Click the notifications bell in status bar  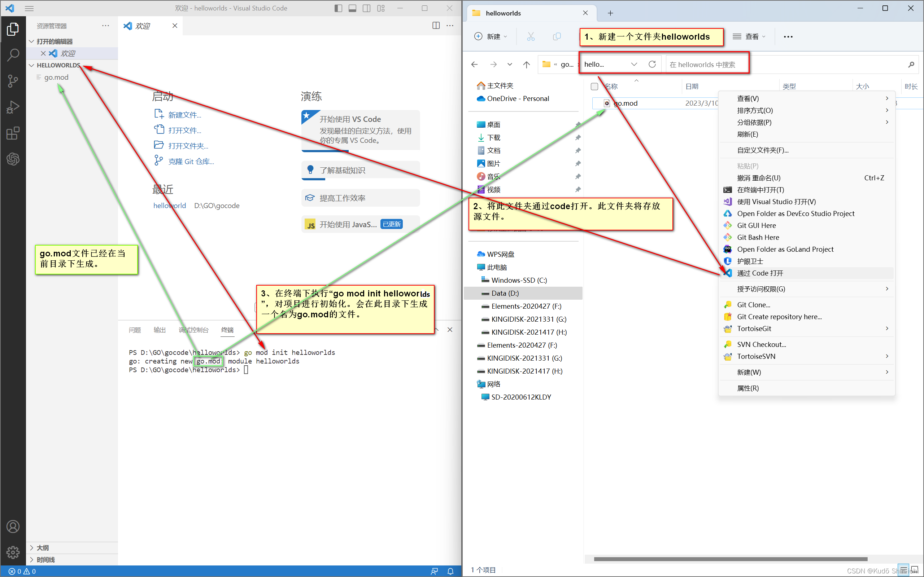(450, 571)
